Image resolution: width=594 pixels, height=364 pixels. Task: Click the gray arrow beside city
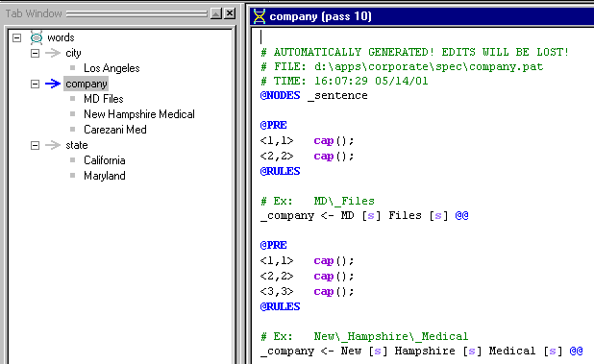[x=53, y=53]
